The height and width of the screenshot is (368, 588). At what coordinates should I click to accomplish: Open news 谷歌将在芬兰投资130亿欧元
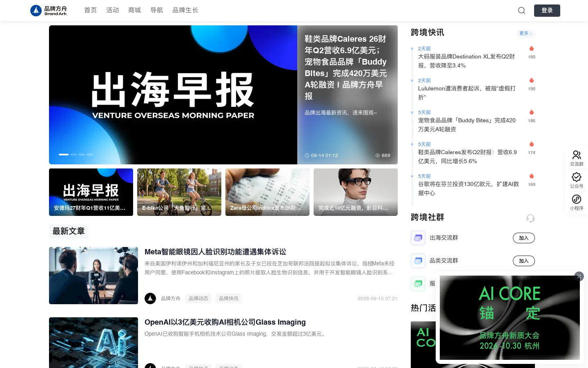(468, 188)
